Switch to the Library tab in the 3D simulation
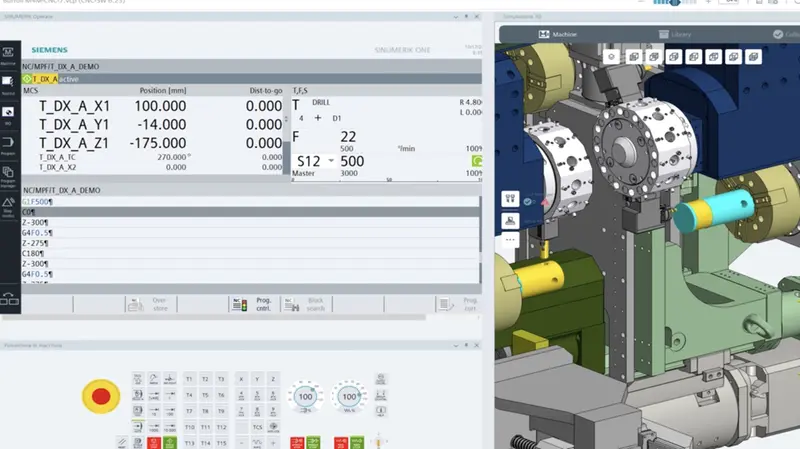Viewport: 800px width, 449px height. (674, 34)
